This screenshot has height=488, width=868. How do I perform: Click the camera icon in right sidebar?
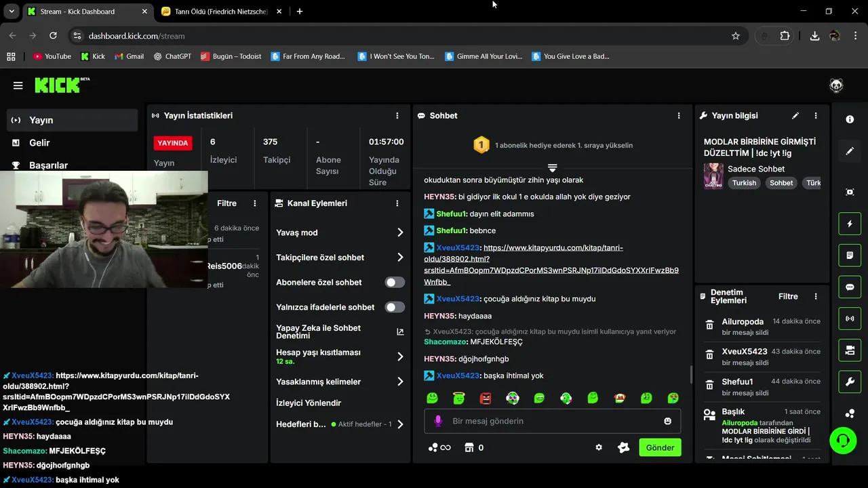click(850, 350)
